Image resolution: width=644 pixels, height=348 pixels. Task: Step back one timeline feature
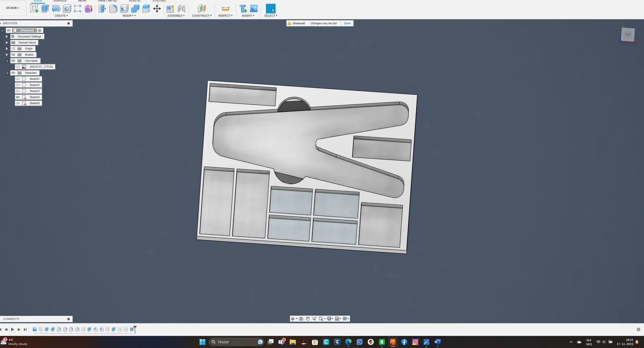pos(6,329)
